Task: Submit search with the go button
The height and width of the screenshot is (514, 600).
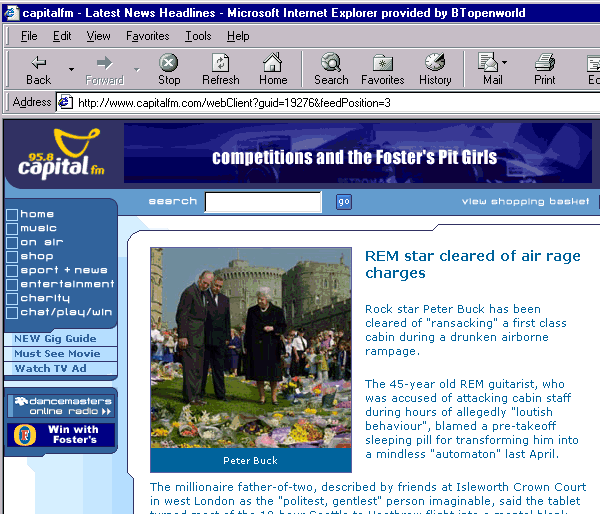Action: 344,202
